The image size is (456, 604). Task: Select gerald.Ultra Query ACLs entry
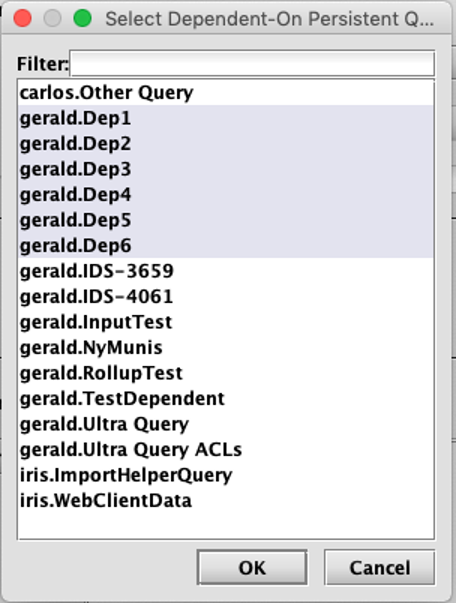pyautogui.click(x=226, y=449)
